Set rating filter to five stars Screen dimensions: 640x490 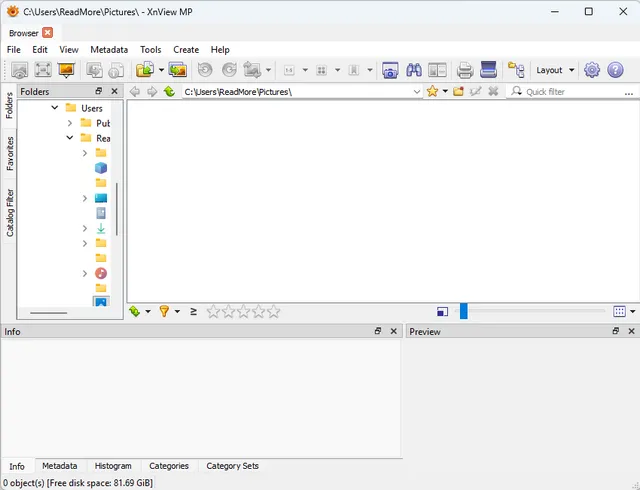[x=274, y=311]
